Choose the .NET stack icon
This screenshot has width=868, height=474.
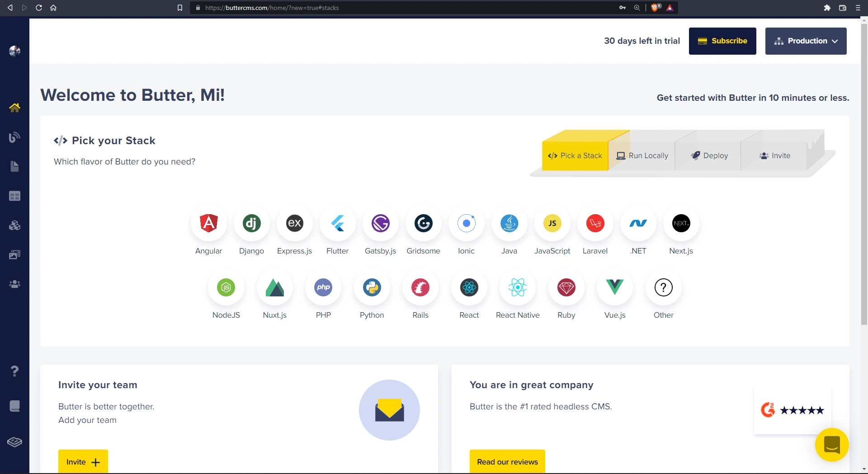click(638, 223)
